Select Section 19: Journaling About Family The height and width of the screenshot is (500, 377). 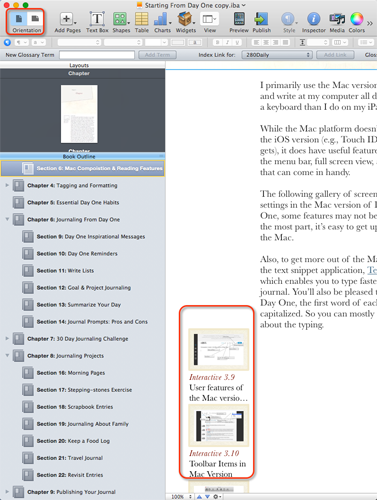82,424
